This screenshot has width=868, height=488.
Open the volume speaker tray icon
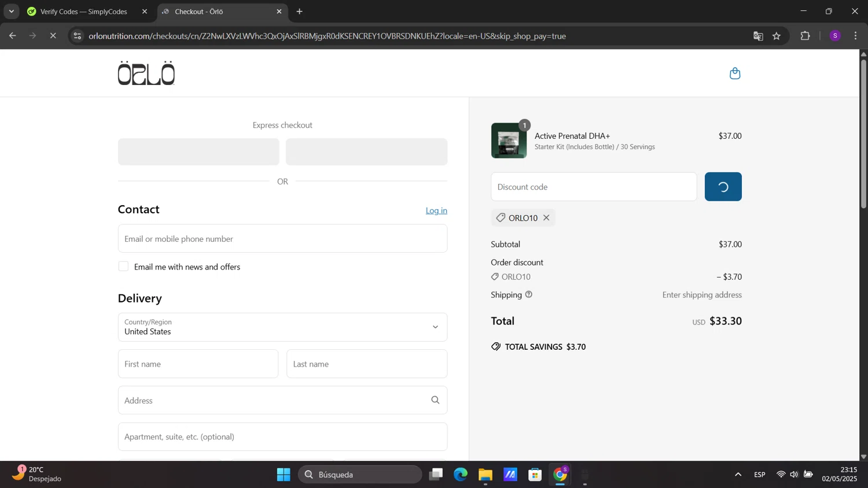coord(794,475)
